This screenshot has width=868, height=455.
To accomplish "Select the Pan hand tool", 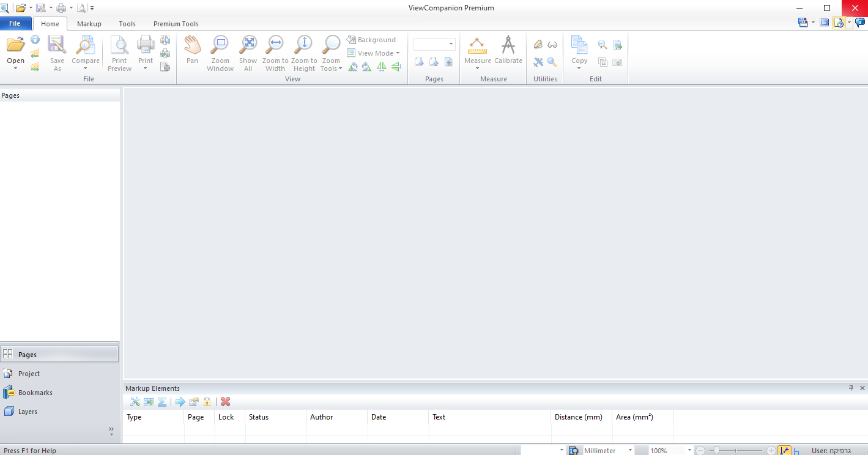I will tap(192, 50).
